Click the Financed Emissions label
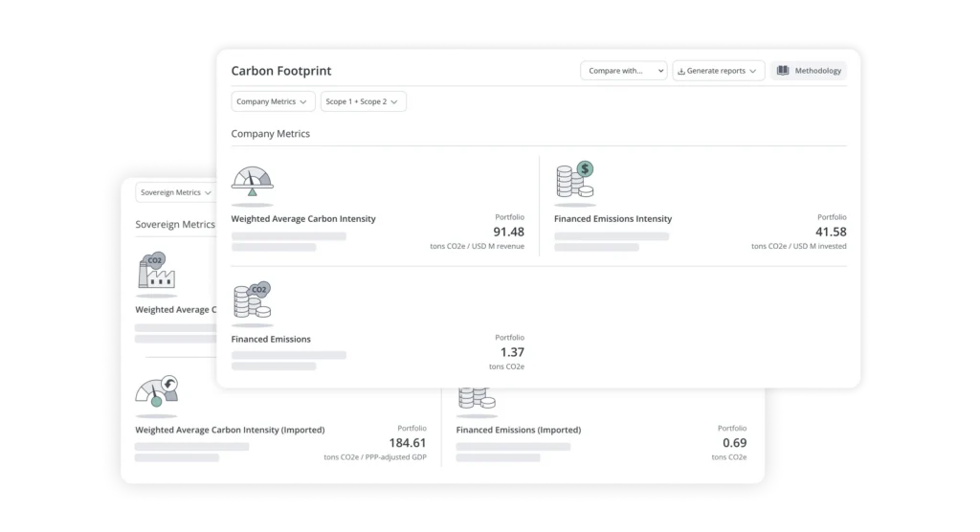 271,339
